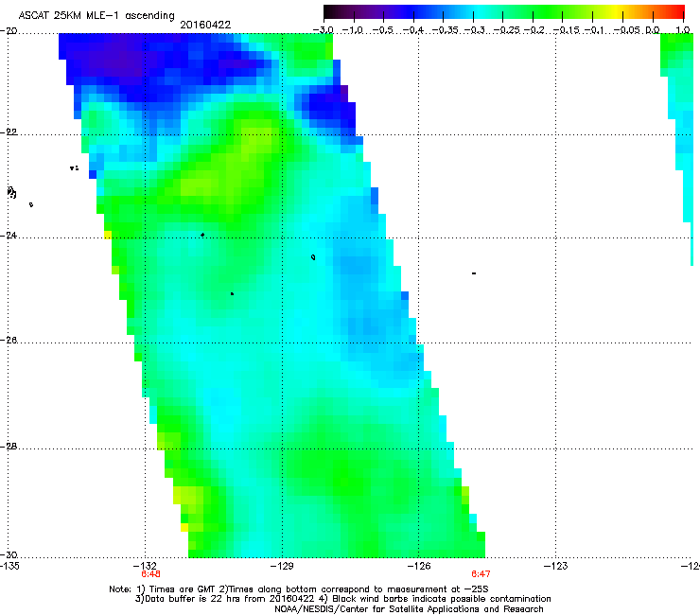Click the -0.25 colorbar value

click(507, 30)
